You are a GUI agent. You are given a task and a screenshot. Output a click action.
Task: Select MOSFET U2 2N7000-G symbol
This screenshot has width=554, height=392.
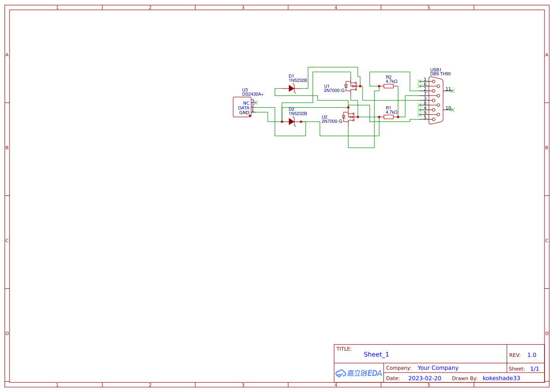click(350, 117)
